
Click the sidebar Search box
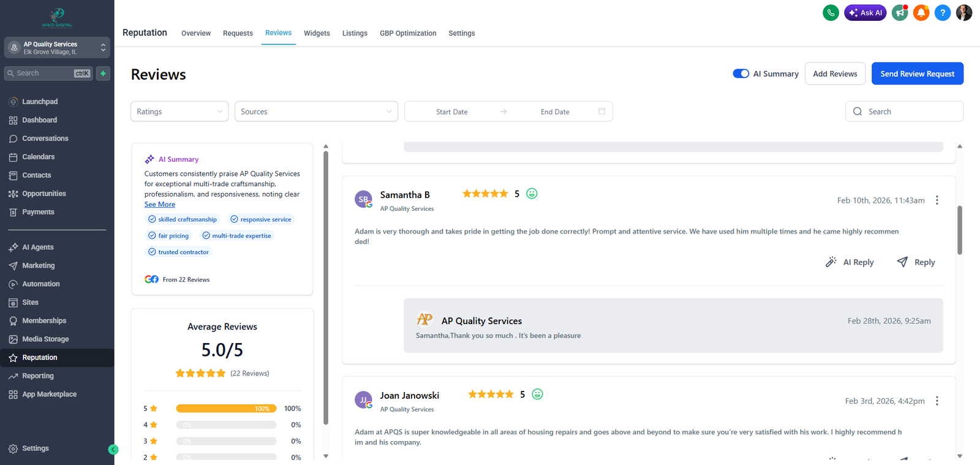(x=48, y=73)
